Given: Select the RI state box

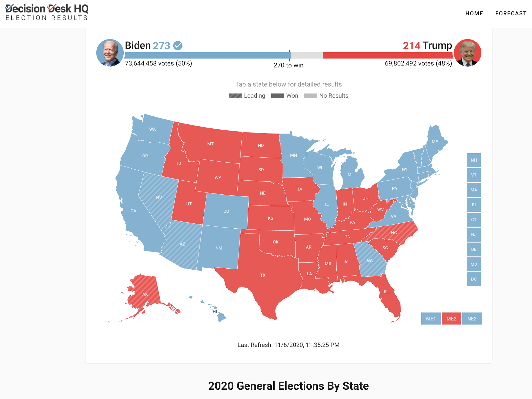Looking at the screenshot, I should click(x=474, y=205).
